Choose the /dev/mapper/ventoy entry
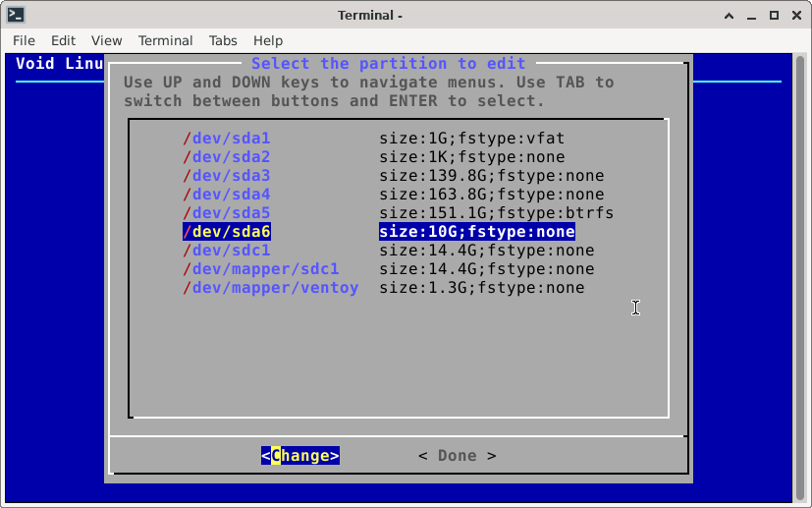The height and width of the screenshot is (508, 812). click(271, 288)
